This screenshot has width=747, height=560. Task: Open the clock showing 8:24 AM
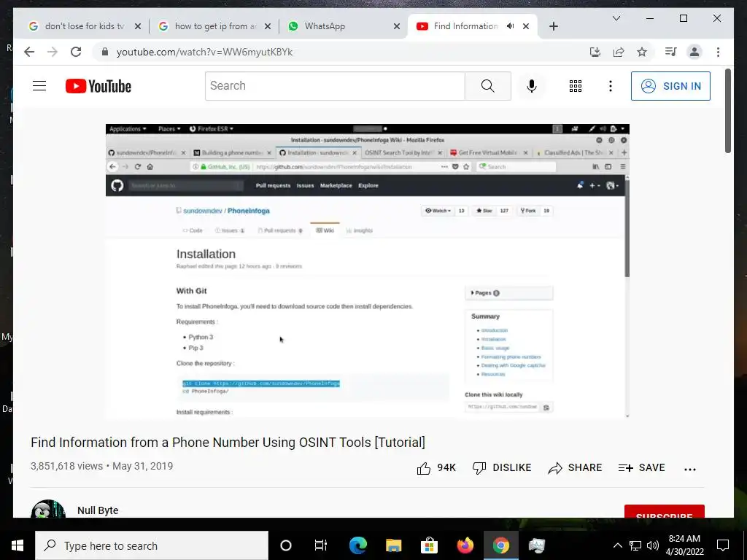(684, 545)
